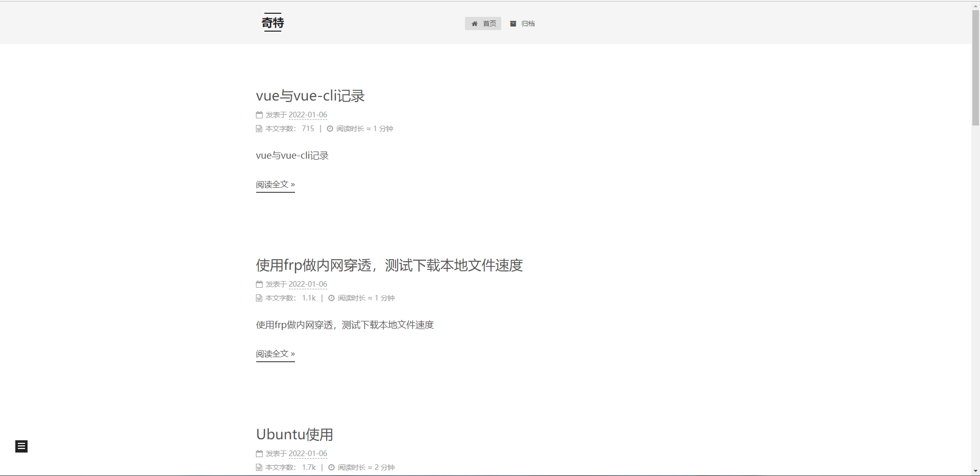
Task: Click the word count value 1.7k
Action: click(309, 467)
